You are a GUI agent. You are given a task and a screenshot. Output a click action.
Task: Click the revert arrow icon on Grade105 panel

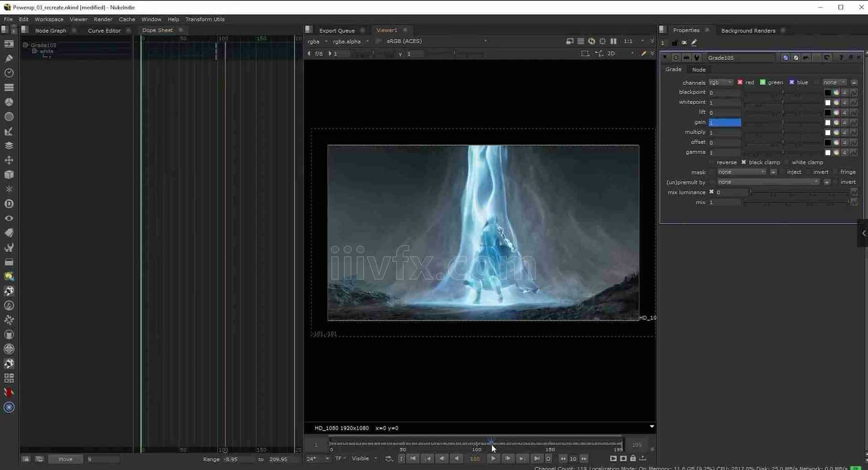pos(826,58)
